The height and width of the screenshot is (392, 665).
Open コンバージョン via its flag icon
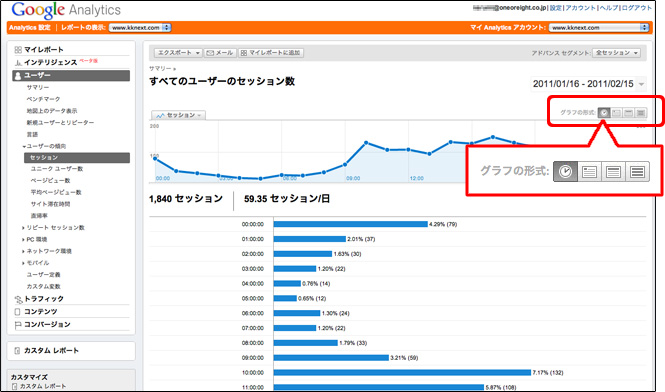point(18,325)
